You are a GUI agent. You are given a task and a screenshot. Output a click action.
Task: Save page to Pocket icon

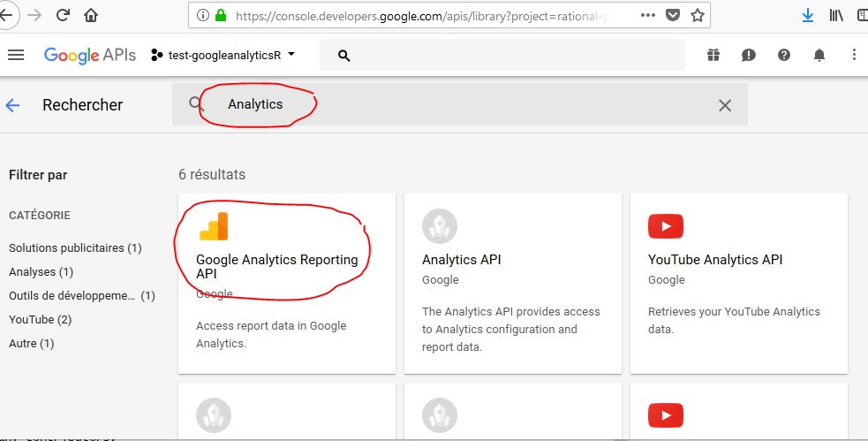tap(673, 16)
